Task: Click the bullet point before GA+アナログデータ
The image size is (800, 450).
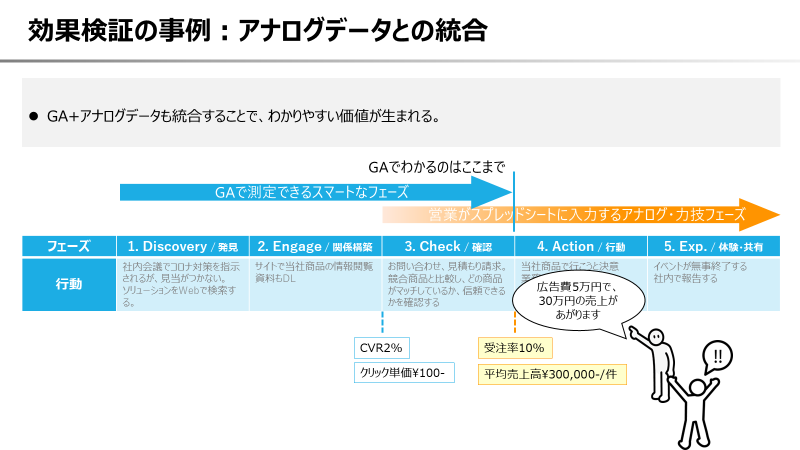Action: [x=32, y=116]
